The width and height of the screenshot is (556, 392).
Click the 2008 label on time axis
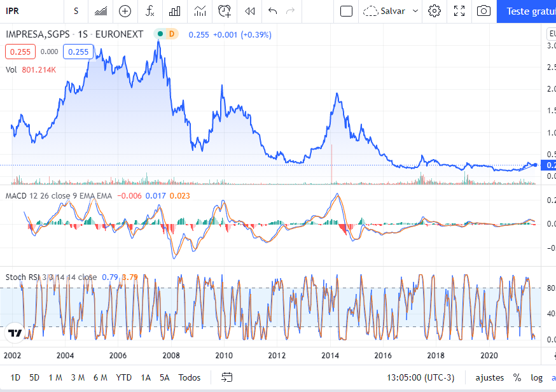171,356
